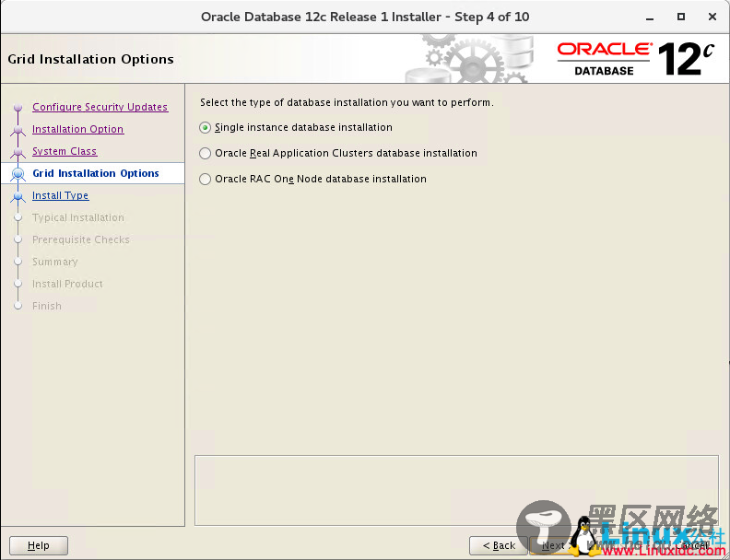Click the Configure Security Updates step bullet

(18, 108)
